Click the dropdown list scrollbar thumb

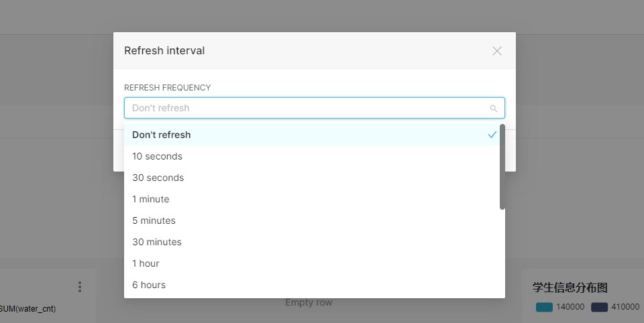click(502, 166)
